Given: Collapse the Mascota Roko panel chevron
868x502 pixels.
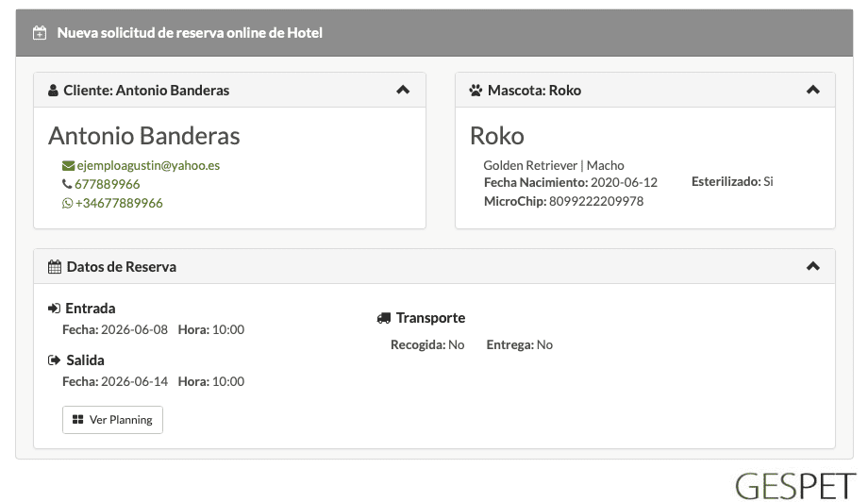Looking at the screenshot, I should pos(812,90).
